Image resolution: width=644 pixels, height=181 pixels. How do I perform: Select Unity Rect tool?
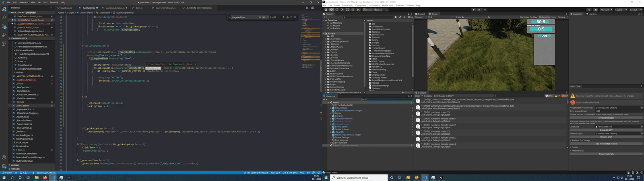(x=347, y=10)
